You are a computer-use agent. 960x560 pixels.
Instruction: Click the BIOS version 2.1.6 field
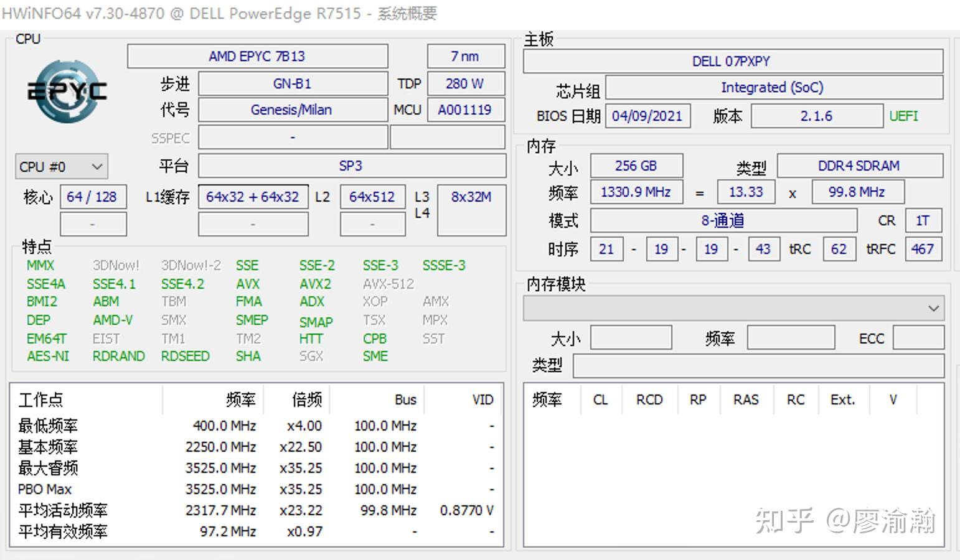click(x=816, y=116)
